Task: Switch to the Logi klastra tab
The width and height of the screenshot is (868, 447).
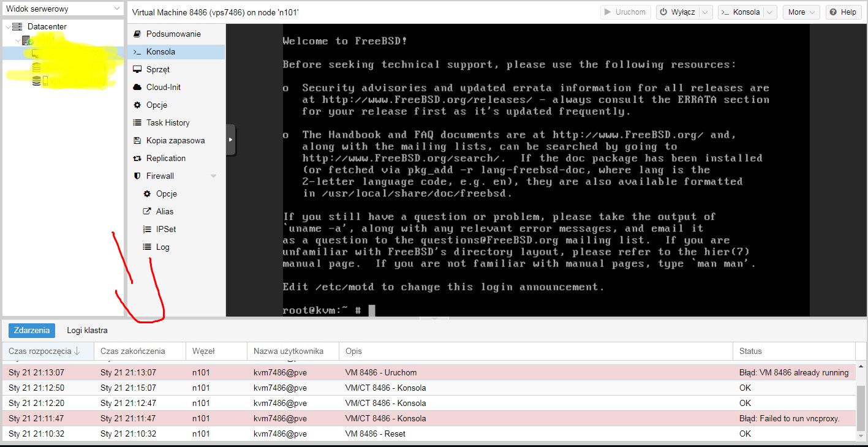Action: click(x=87, y=331)
